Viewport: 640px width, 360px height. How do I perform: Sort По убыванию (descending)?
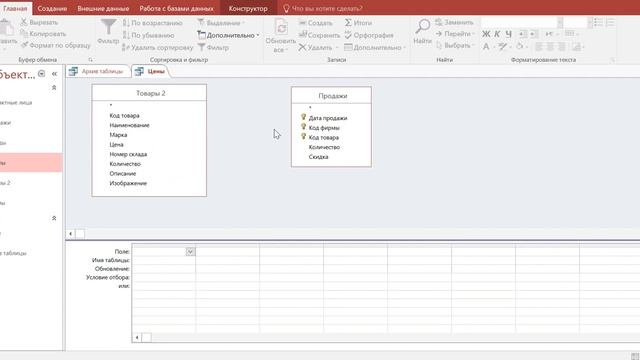click(149, 35)
